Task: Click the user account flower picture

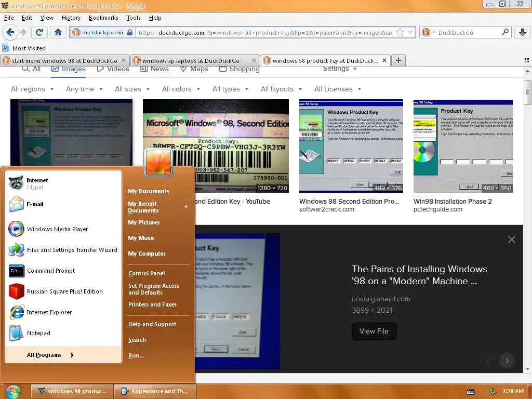Action: tap(158, 162)
